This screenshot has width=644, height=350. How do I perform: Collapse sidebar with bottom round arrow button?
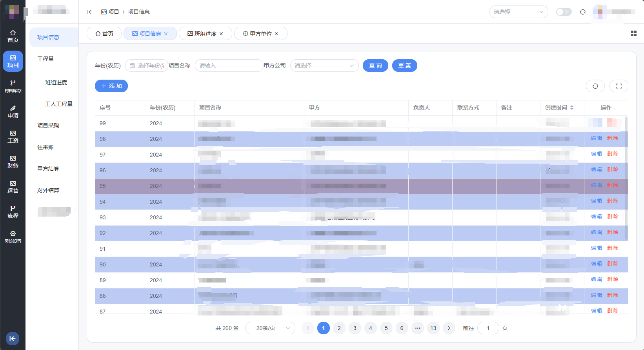click(13, 339)
